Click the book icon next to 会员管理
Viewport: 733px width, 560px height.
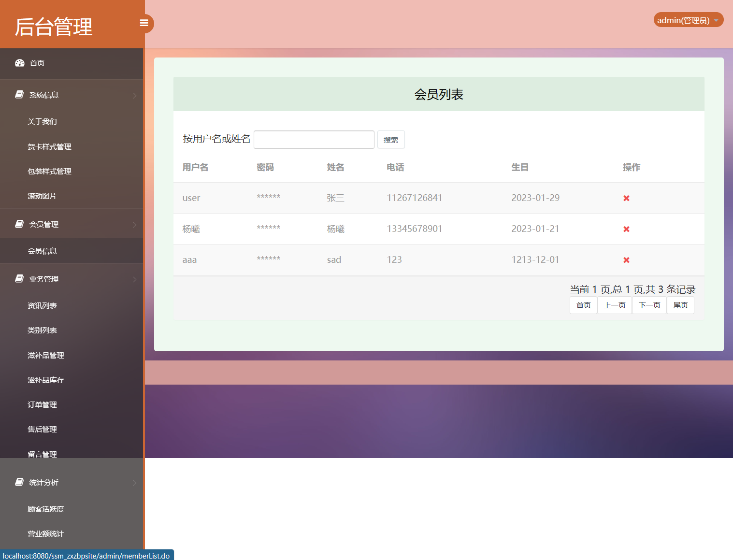pyautogui.click(x=19, y=224)
